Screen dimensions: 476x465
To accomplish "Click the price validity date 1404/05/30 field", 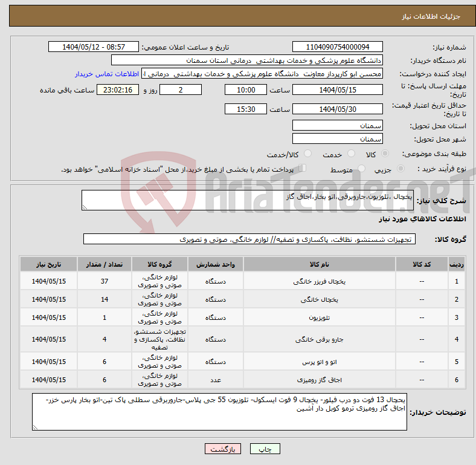I will click(x=337, y=109).
